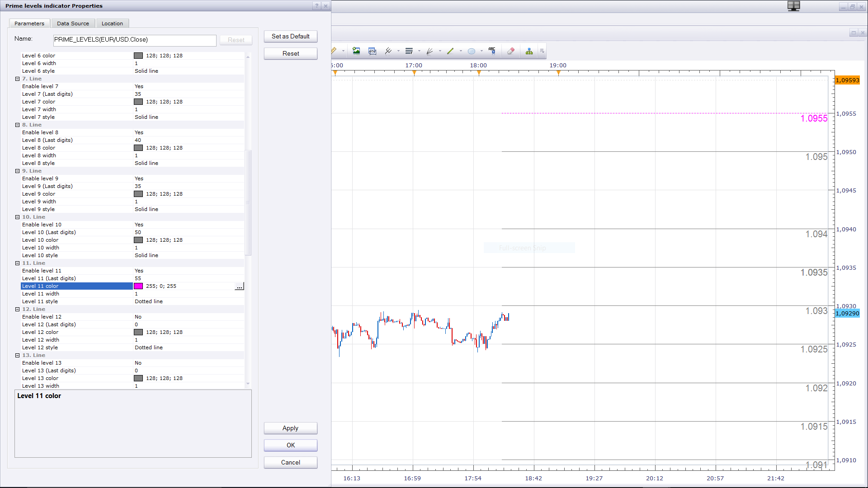Click Cancel to discard changes

point(291,462)
